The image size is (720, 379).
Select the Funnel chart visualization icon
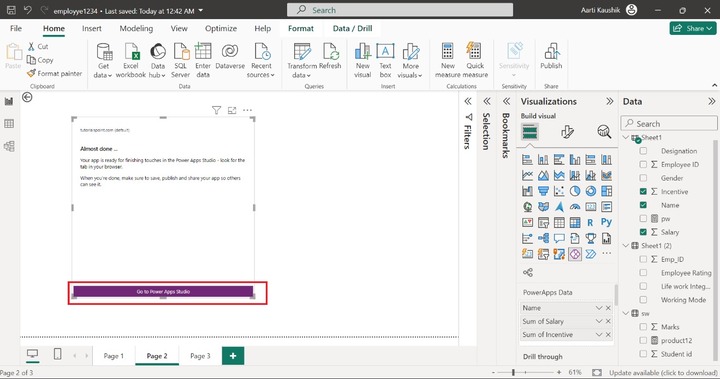point(543,191)
